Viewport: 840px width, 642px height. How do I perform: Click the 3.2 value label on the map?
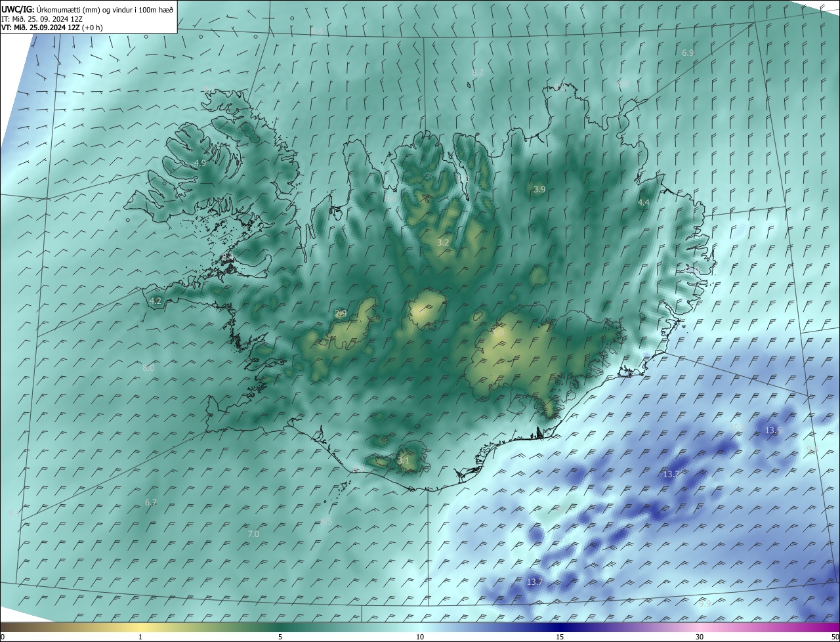(443, 243)
